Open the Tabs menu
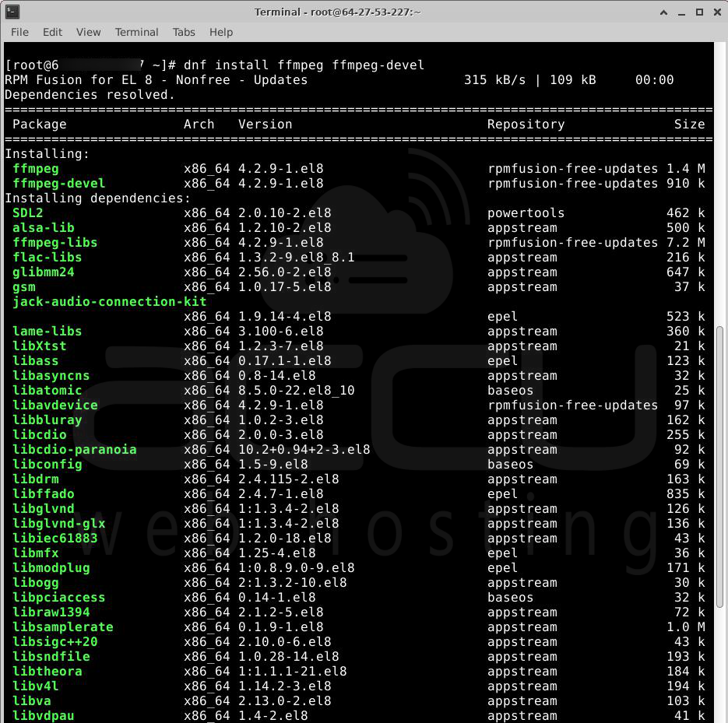The width and height of the screenshot is (728, 723). click(184, 32)
